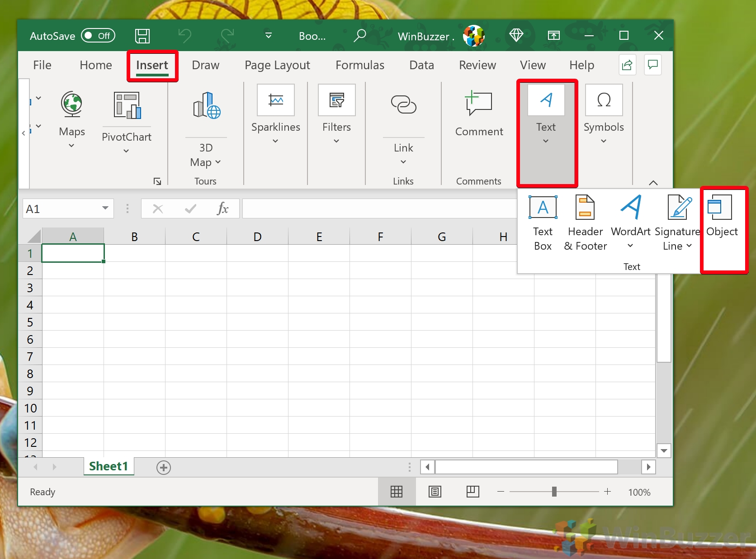The width and height of the screenshot is (756, 559).
Task: Insert a Comment
Action: tap(478, 113)
